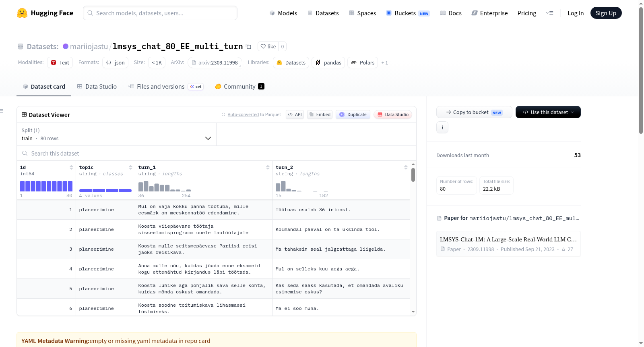The image size is (644, 347).
Task: Click the Embed button
Action: (320, 114)
